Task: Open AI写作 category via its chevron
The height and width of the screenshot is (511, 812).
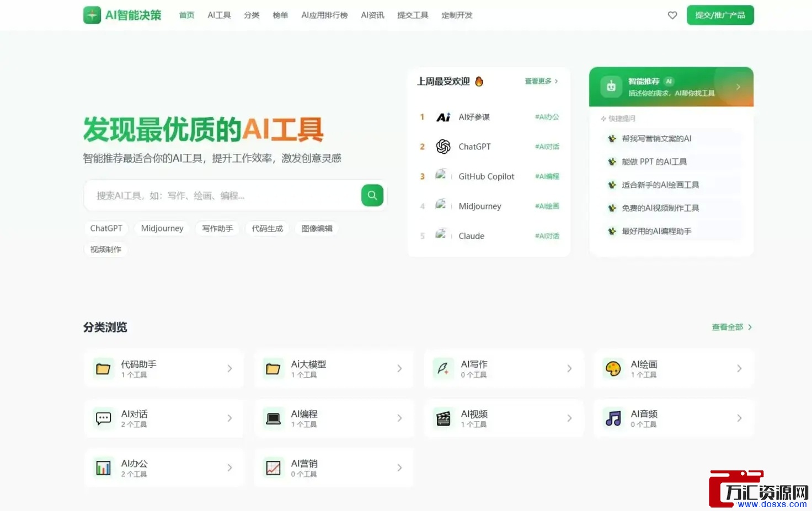Action: (x=569, y=369)
